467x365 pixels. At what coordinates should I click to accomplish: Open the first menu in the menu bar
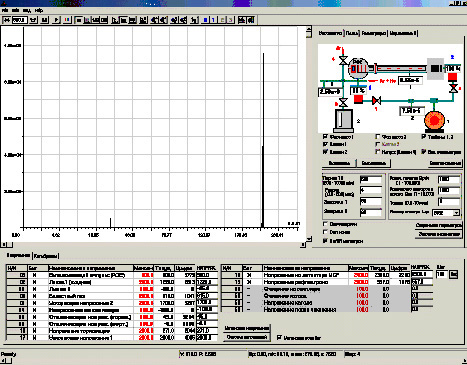click(5, 10)
